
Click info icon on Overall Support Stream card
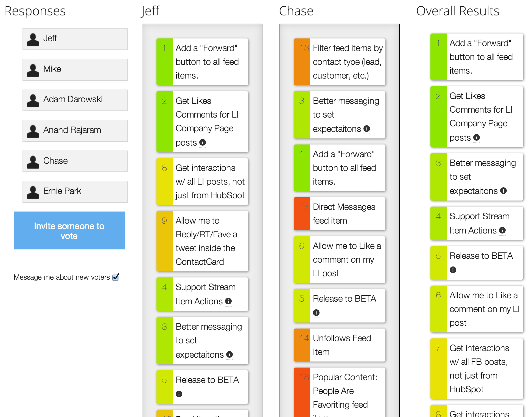tap(502, 230)
